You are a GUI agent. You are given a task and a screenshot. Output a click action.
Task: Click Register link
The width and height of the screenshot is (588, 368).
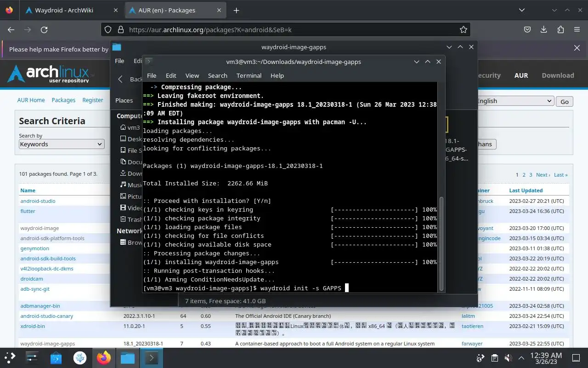point(93,100)
